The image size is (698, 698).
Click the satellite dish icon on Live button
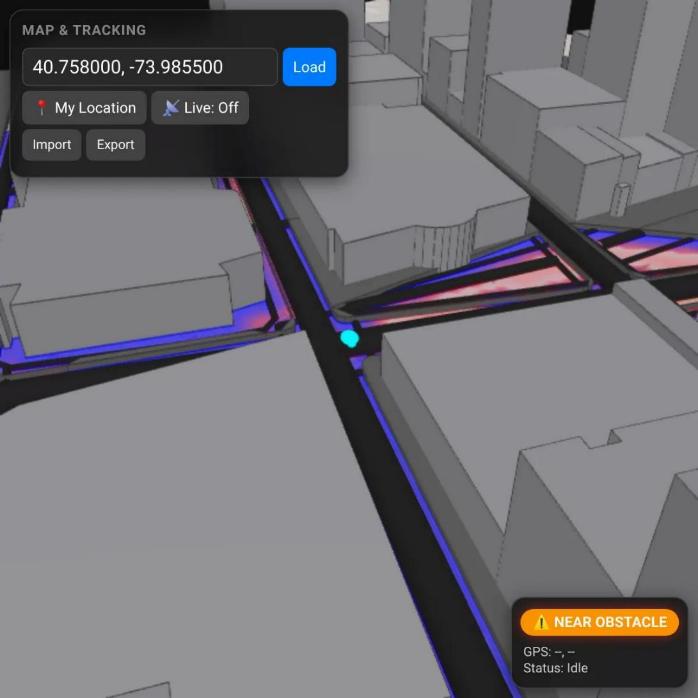(x=171, y=108)
